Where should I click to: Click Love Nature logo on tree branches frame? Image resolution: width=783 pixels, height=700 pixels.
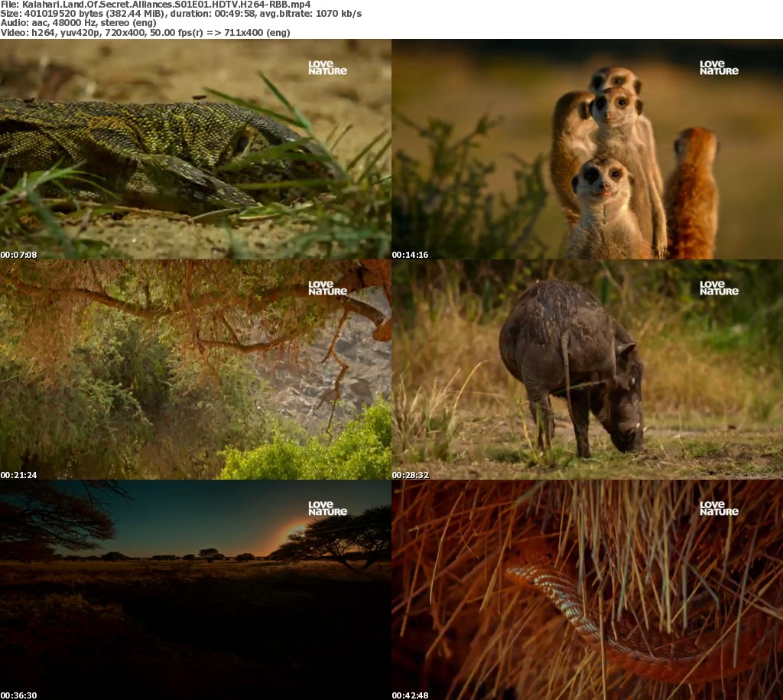pos(327,288)
